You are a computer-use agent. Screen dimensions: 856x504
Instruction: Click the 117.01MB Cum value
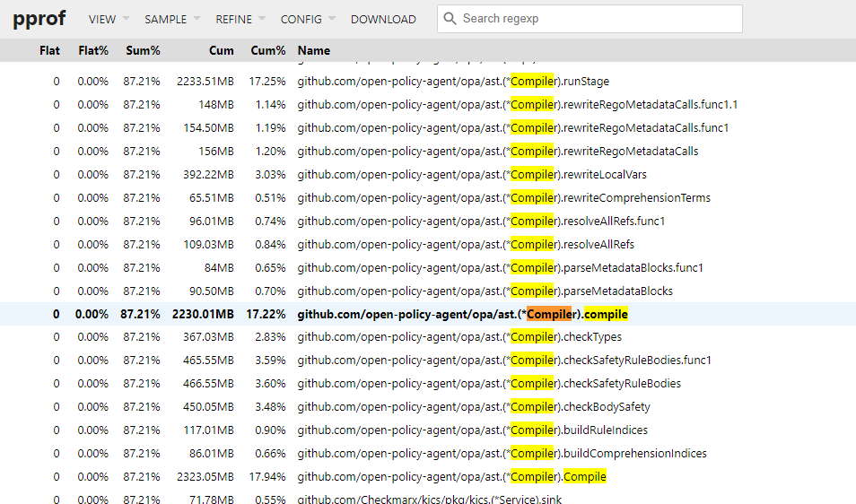pyautogui.click(x=208, y=430)
